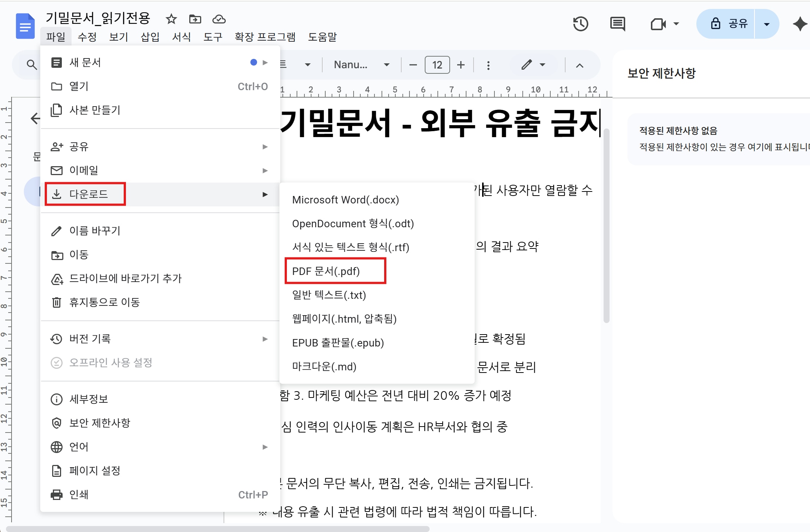Open the 삽입 menu

tap(150, 37)
